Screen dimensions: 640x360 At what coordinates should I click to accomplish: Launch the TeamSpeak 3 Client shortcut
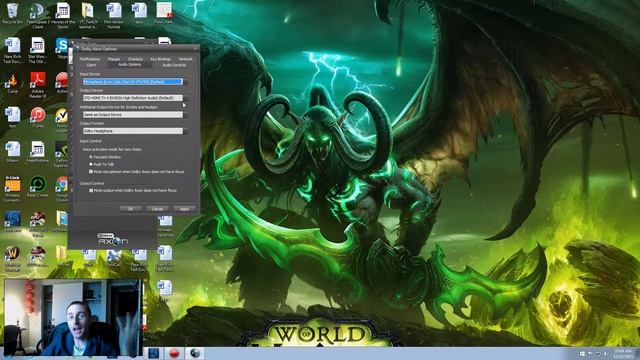point(38,16)
